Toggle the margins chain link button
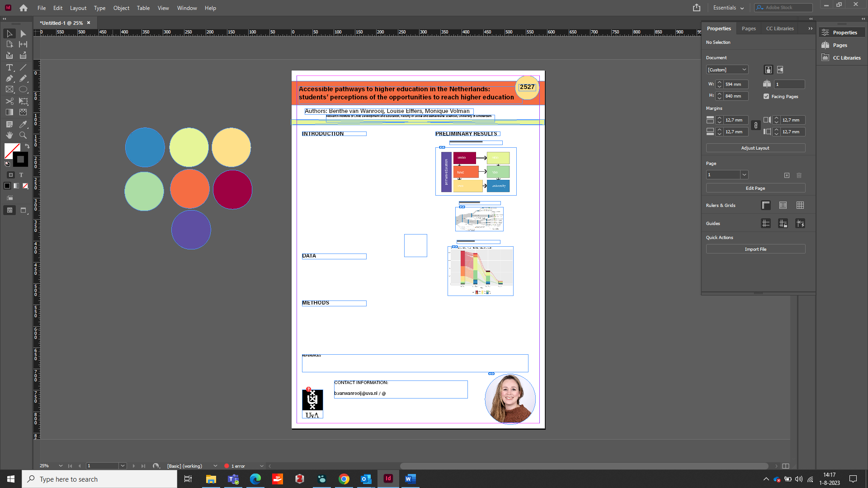 pyautogui.click(x=755, y=126)
